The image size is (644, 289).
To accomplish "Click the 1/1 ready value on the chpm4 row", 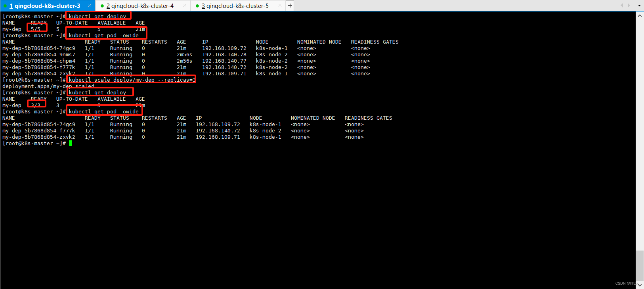I will coord(90,61).
